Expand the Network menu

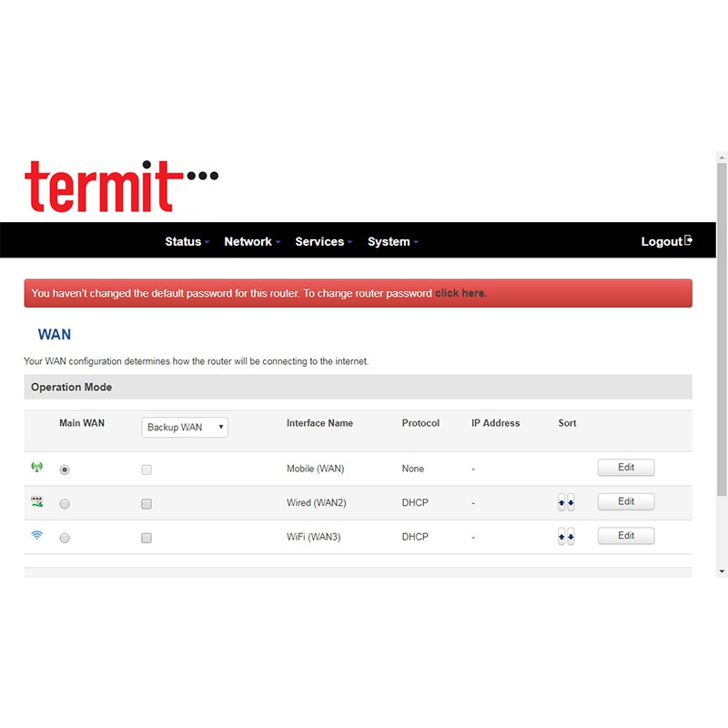click(x=251, y=241)
